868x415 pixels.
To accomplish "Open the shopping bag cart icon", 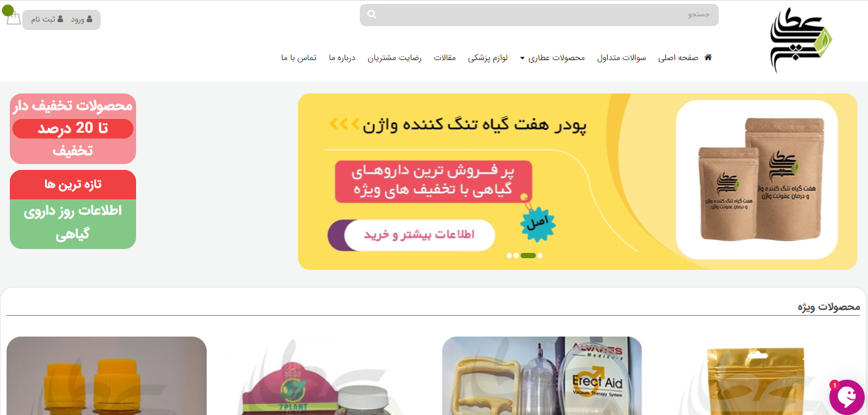I will pyautogui.click(x=12, y=17).
